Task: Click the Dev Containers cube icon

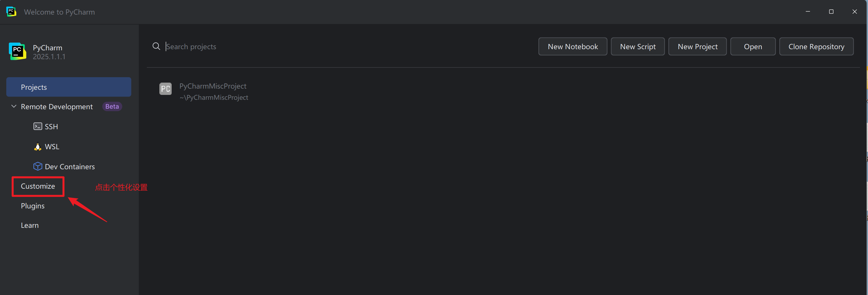Action: (38, 166)
